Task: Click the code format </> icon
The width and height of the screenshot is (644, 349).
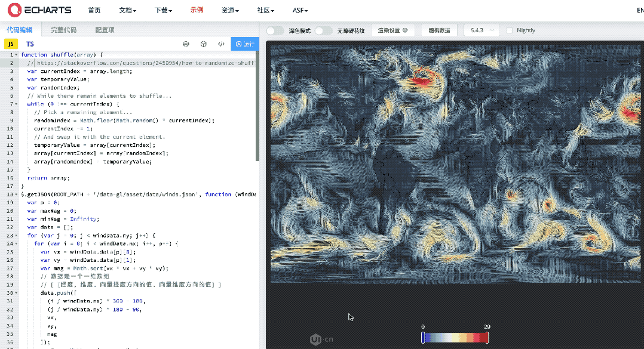Action: 222,44
